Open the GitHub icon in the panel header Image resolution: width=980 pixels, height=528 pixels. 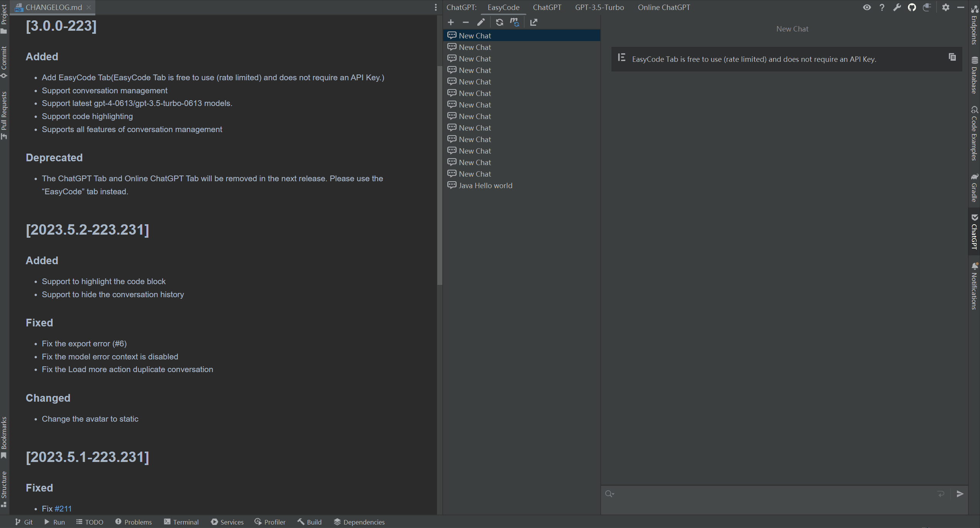912,7
